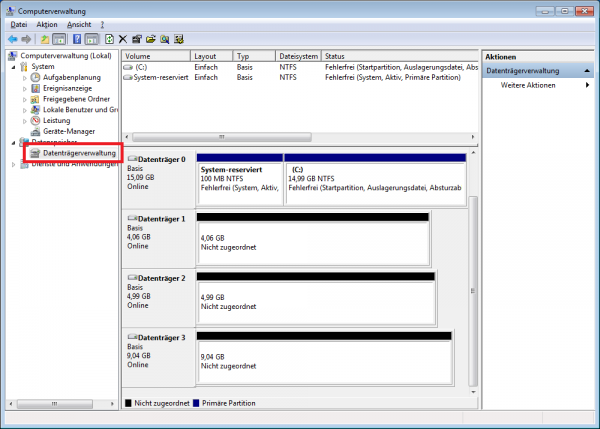The image size is (600, 429).
Task: Sort by the Status column header
Action: coord(400,56)
